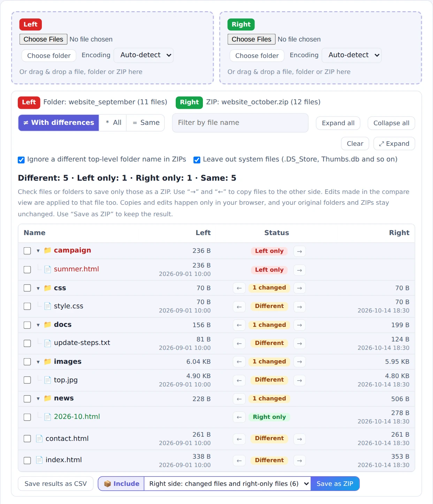Click the Clear button
This screenshot has height=504, width=433.
355,144
